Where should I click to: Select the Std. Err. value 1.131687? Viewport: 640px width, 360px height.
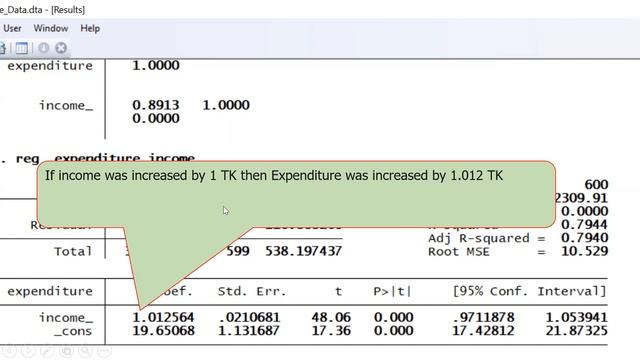point(249,330)
